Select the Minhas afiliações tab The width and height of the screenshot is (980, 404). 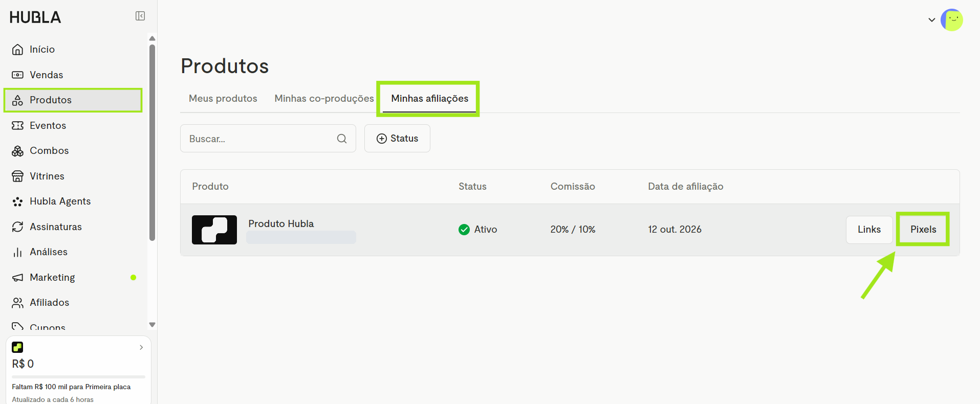tap(430, 98)
